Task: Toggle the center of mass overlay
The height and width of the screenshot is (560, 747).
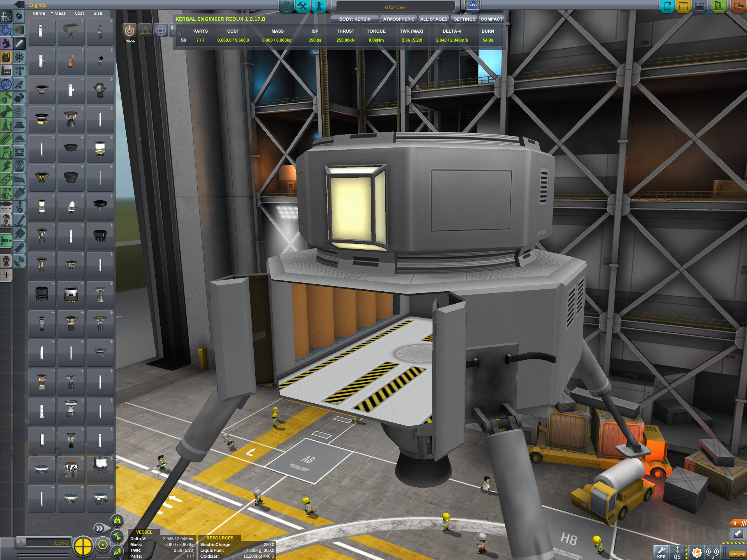Action: pos(117,520)
